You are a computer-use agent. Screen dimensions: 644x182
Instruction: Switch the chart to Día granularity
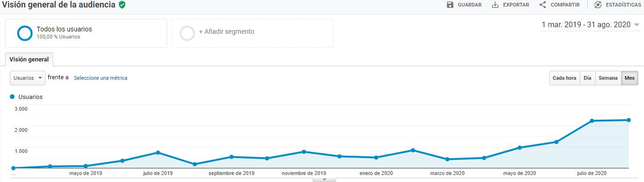point(587,78)
